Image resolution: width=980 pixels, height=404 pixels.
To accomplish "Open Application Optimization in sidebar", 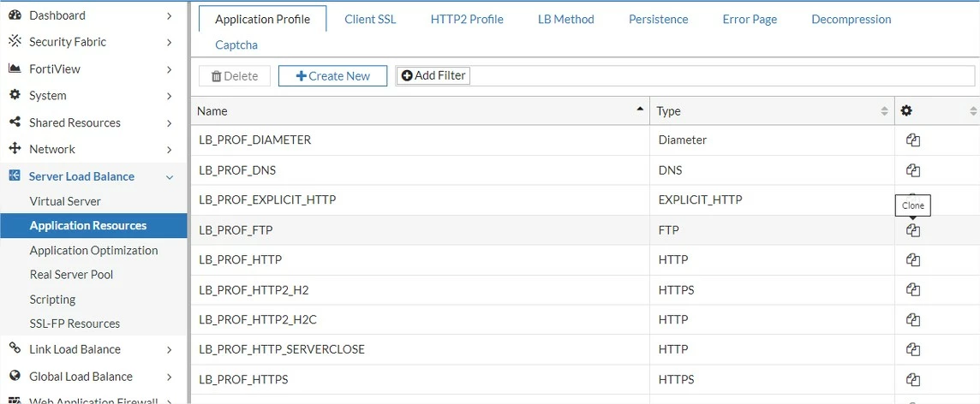I will [93, 251].
